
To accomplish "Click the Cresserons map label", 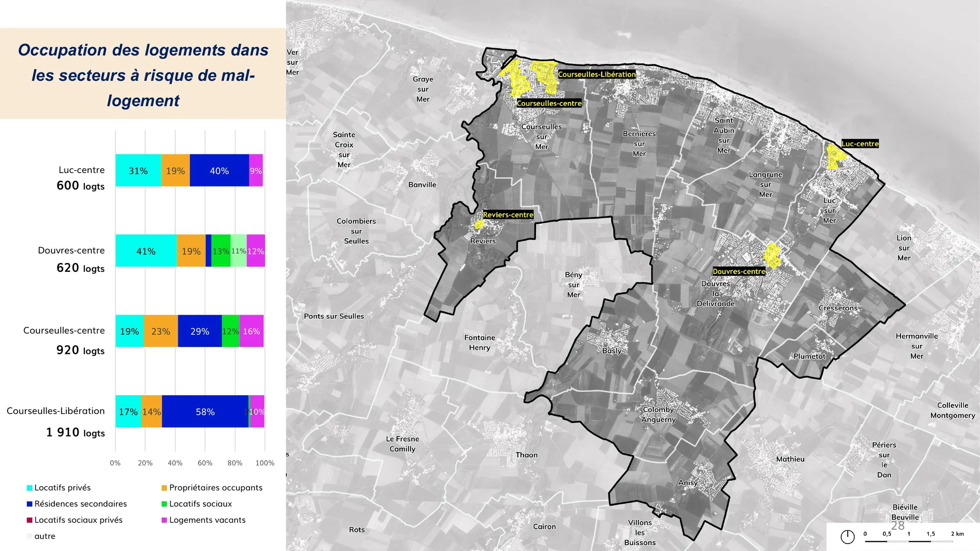I will click(838, 308).
